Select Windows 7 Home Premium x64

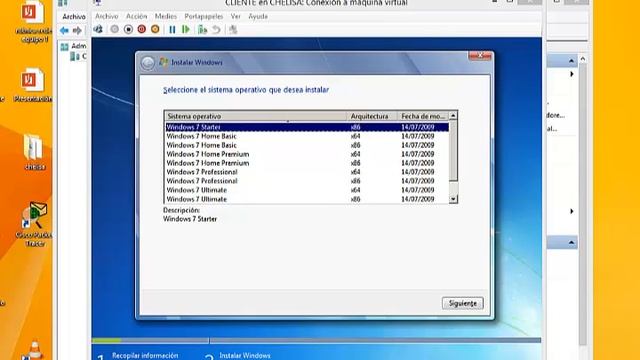[x=307, y=154]
